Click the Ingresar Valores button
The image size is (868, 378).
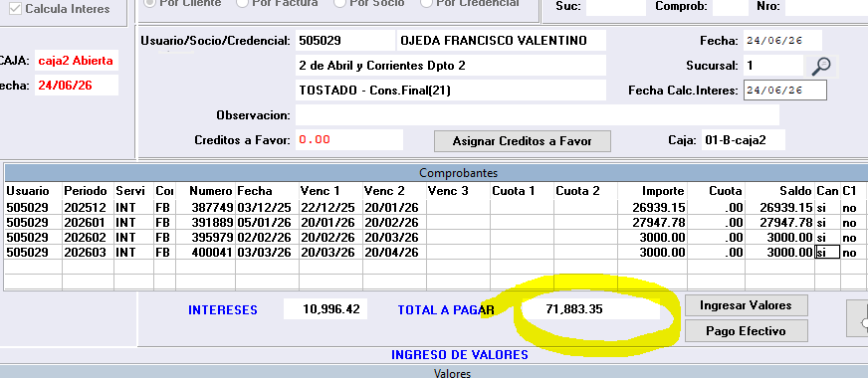[746, 305]
